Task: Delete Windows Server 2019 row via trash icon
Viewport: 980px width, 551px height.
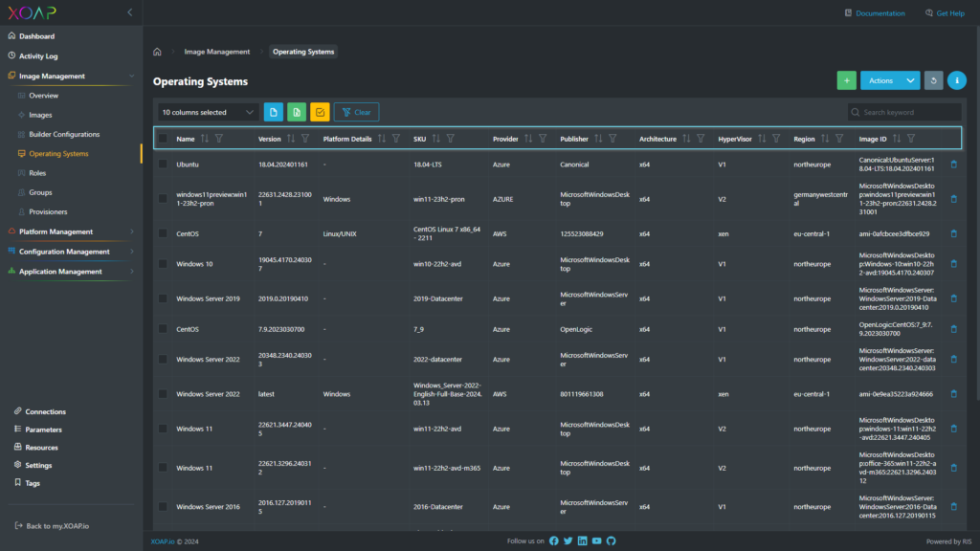Action: coord(954,298)
